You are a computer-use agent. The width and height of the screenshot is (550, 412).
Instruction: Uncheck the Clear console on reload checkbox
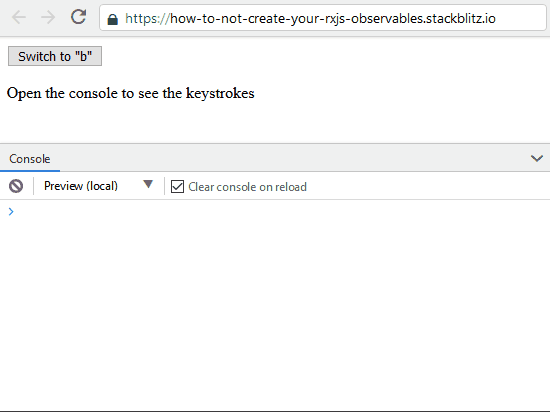coord(177,187)
